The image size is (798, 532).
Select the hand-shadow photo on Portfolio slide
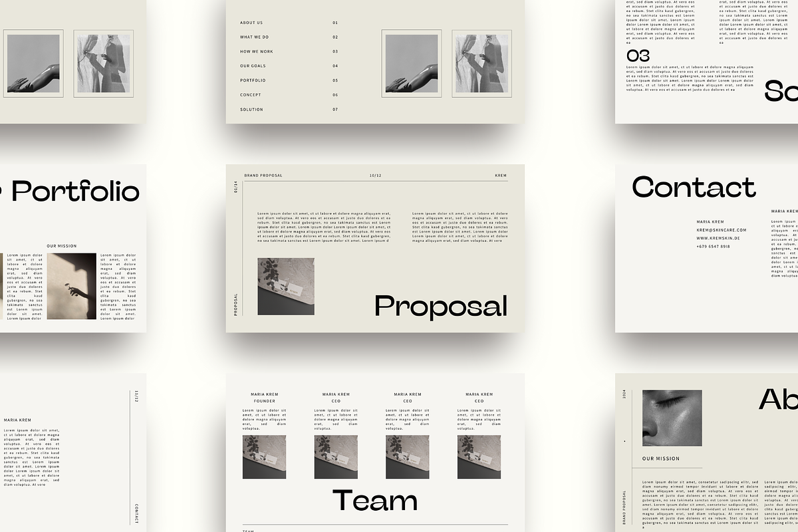[71, 286]
